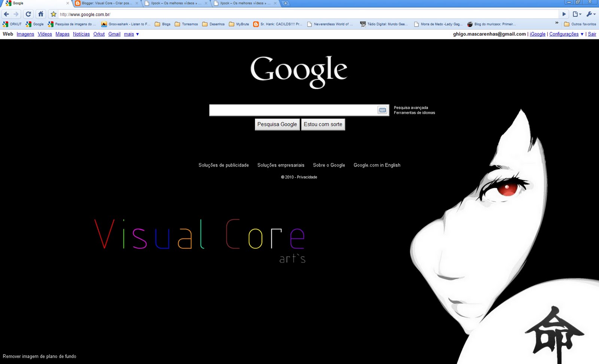Reload page with the refresh icon
The width and height of the screenshot is (599, 364).
pos(28,14)
